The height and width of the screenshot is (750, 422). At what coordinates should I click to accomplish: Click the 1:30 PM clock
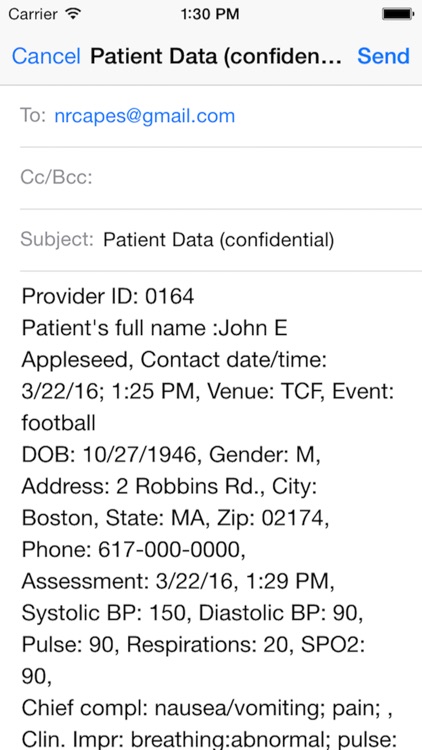click(x=210, y=14)
